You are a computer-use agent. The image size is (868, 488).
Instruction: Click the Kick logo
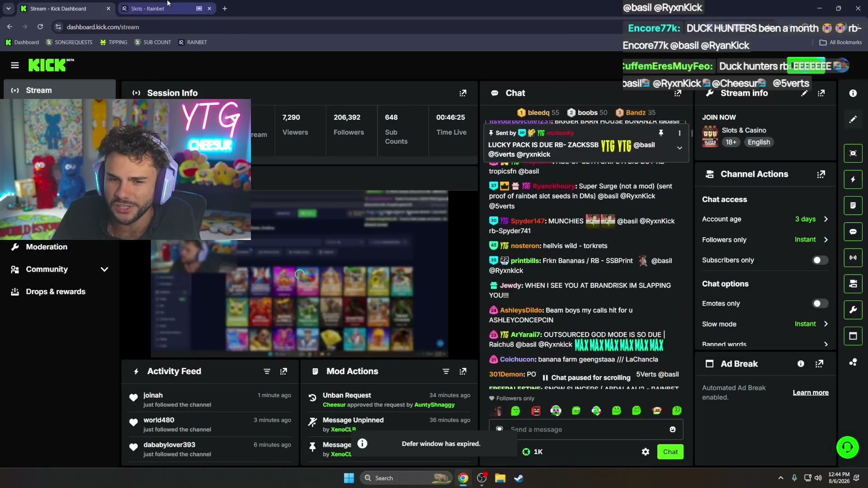(x=51, y=65)
